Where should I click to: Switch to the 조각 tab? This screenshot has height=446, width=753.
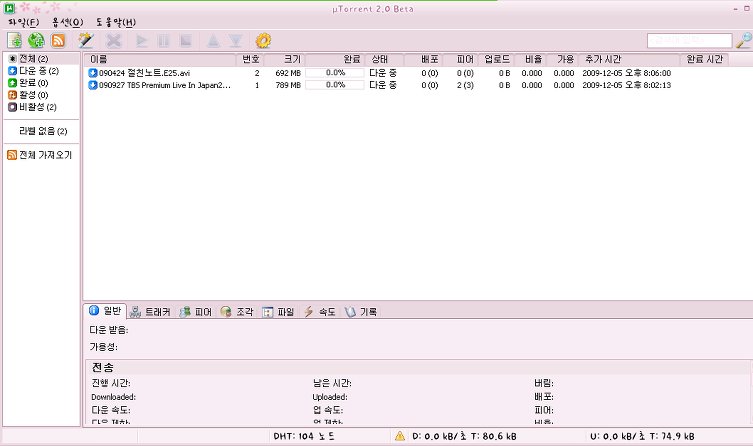point(237,312)
